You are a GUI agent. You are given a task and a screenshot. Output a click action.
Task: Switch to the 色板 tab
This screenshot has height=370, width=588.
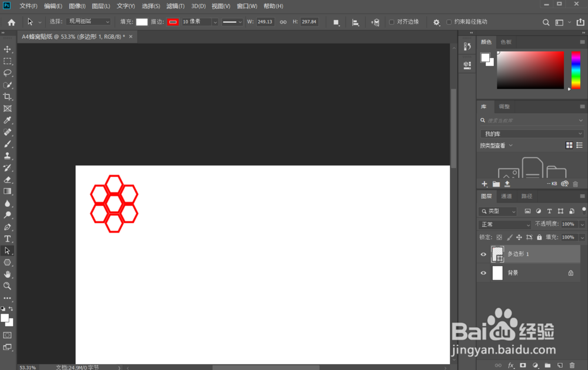506,42
